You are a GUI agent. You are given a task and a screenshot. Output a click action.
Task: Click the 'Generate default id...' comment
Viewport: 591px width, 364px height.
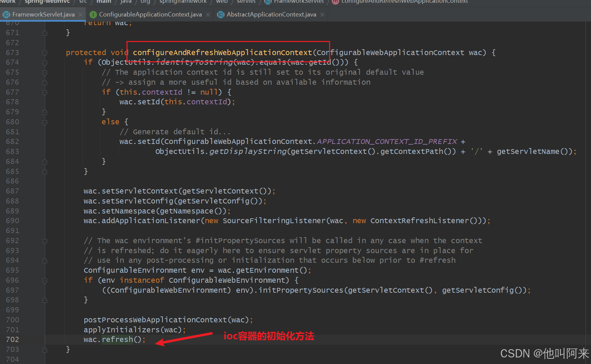click(175, 132)
